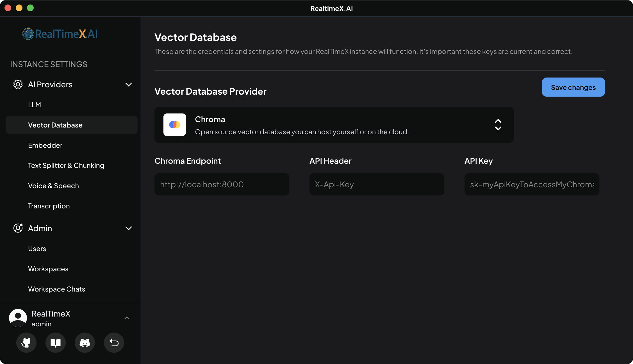
Task: Switch to Text Splitter & Chunking settings
Action: [x=66, y=165]
